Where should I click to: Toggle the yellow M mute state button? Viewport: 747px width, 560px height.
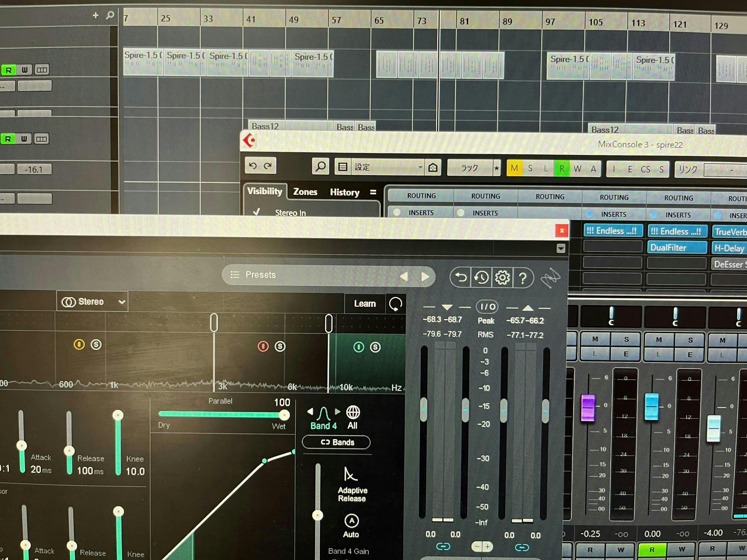[514, 168]
